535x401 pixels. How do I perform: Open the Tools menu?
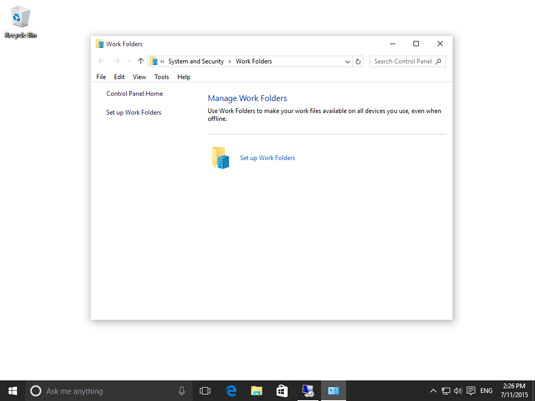point(161,77)
